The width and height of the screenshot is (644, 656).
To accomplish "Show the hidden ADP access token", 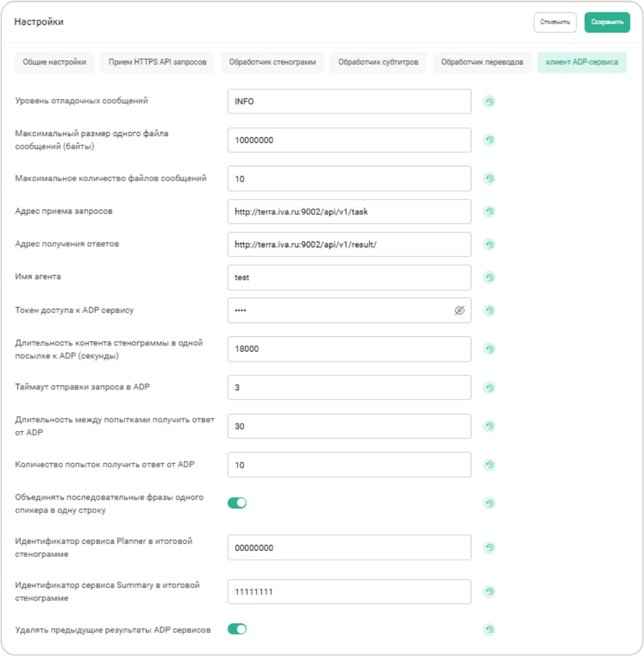I will (x=459, y=311).
